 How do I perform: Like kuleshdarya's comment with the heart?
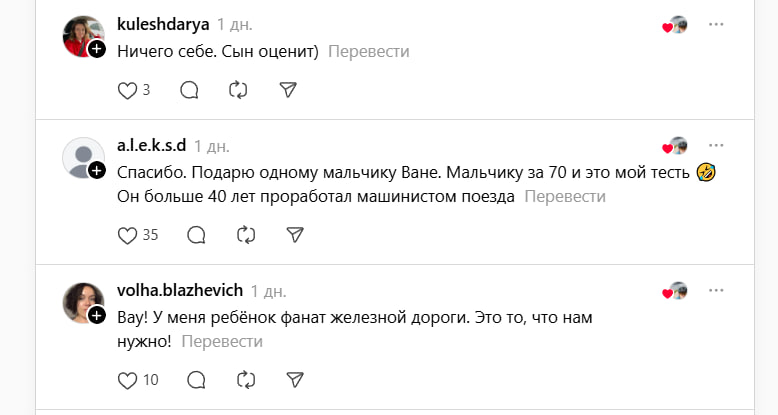(127, 90)
